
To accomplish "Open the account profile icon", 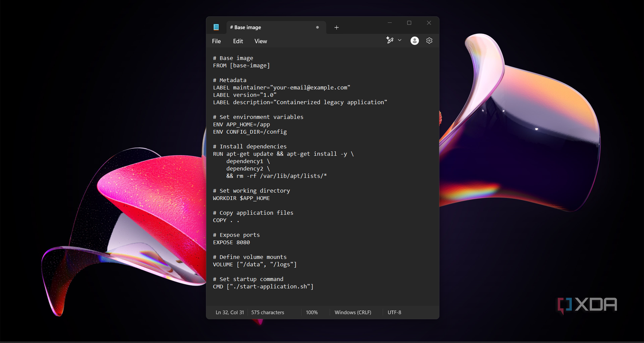I will point(414,41).
